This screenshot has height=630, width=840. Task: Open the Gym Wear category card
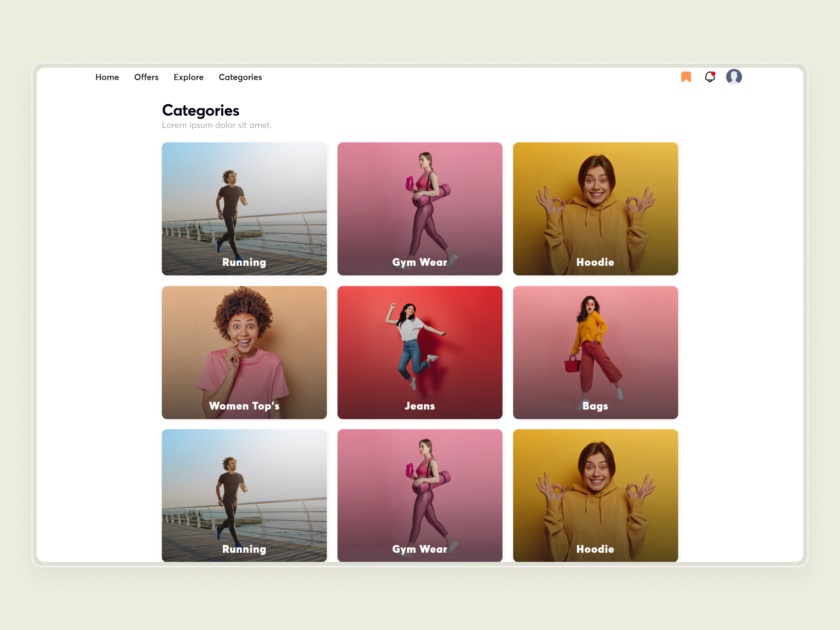(420, 209)
